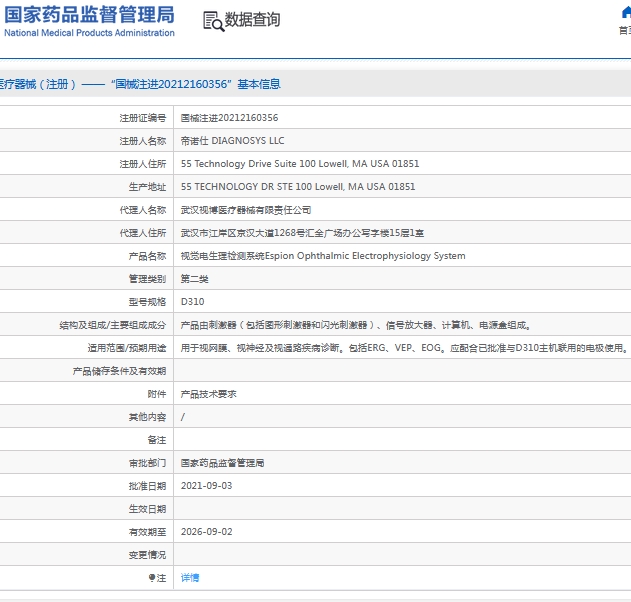Click the 管理类别 field label
The height and width of the screenshot is (602, 631).
(147, 279)
